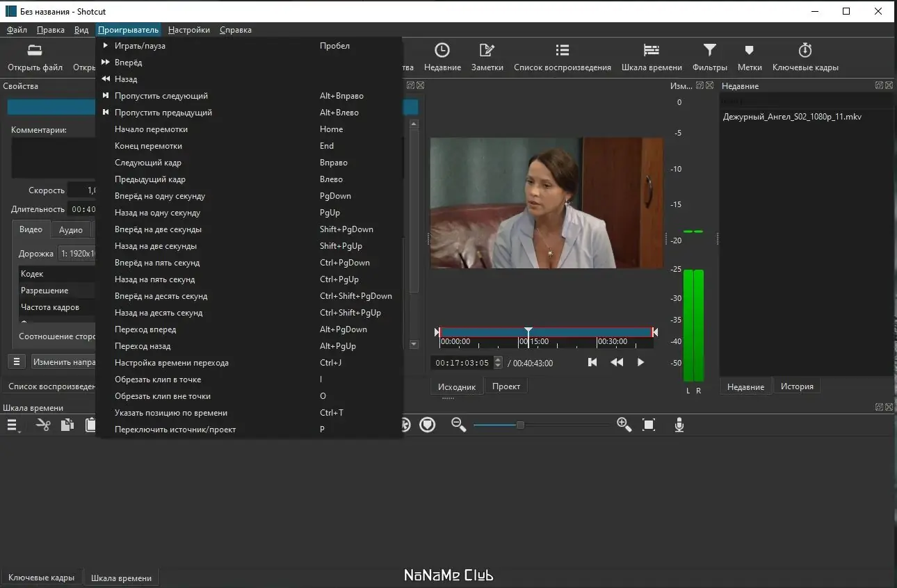The image size is (897, 588).
Task: Select the Недавние bottom tab
Action: tap(746, 386)
